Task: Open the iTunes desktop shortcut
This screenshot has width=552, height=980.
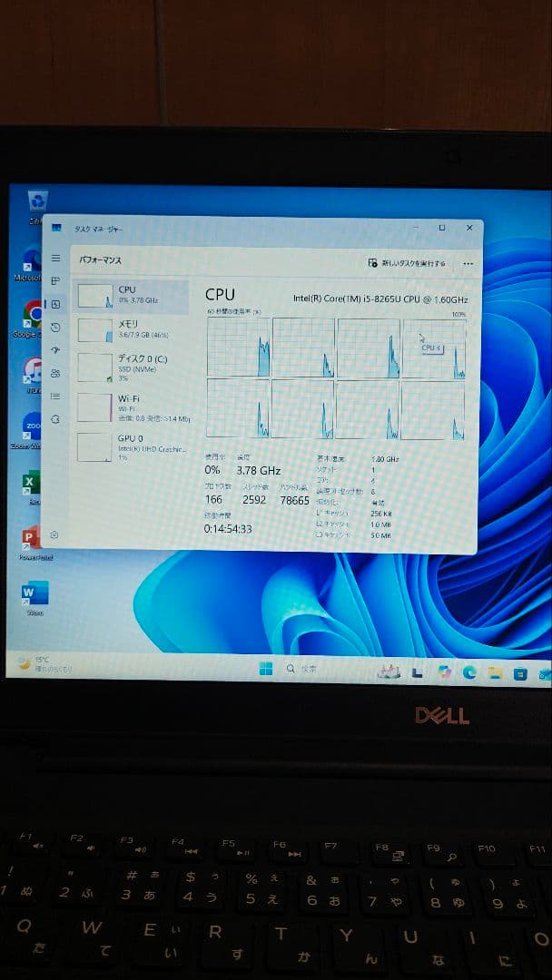Action: pyautogui.click(x=31, y=373)
